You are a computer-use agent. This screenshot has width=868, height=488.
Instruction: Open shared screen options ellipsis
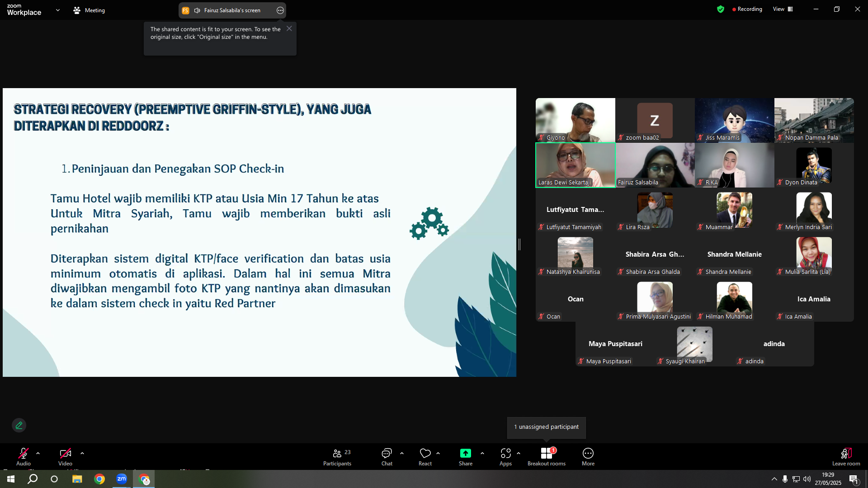coord(280,10)
